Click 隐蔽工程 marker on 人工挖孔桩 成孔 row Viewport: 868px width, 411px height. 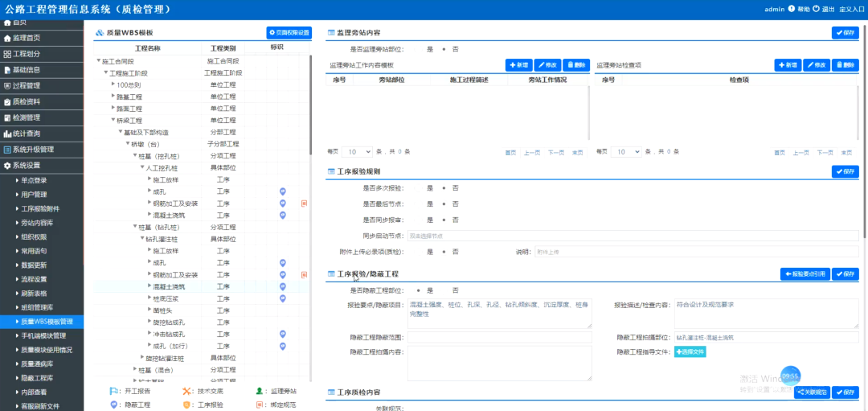pyautogui.click(x=283, y=191)
